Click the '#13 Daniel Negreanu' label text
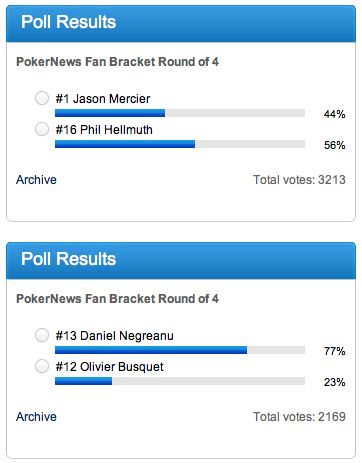This screenshot has height=463, width=362. pos(114,336)
